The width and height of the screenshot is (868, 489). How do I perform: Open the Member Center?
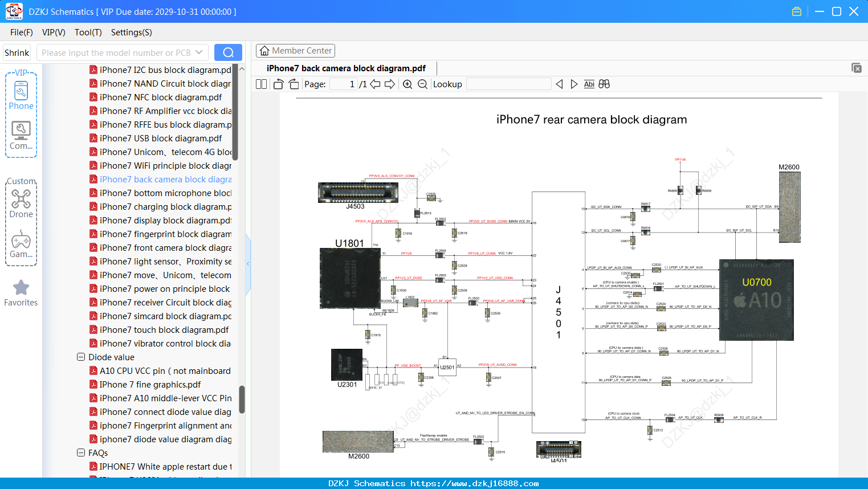pyautogui.click(x=295, y=51)
